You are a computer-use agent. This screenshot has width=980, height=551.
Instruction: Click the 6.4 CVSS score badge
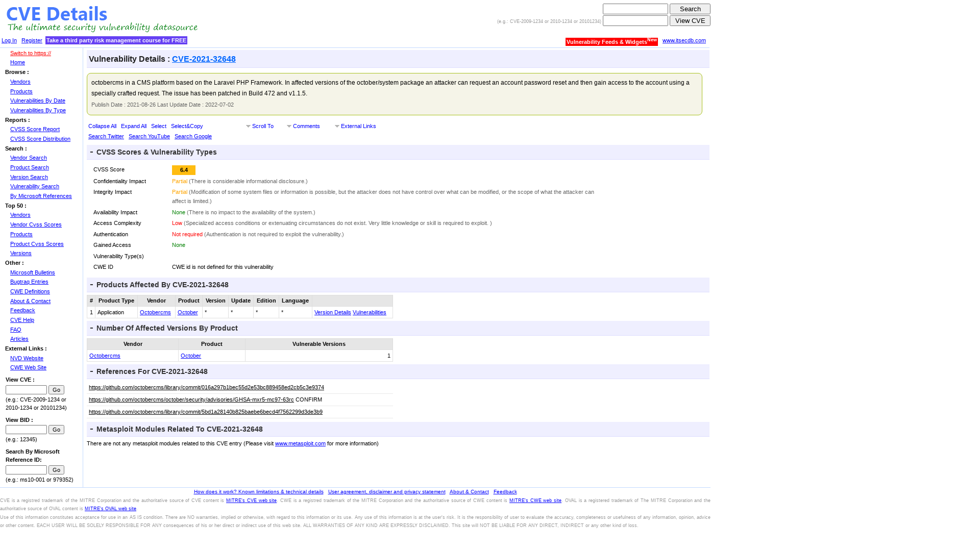coord(184,170)
